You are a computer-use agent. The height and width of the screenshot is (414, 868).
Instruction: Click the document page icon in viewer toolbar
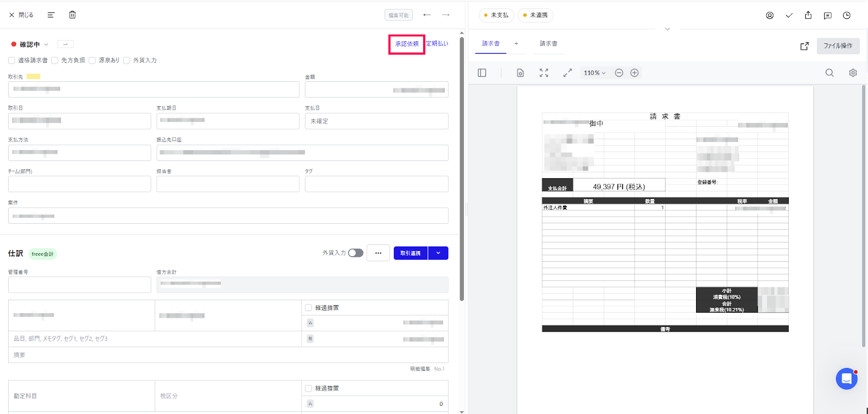[x=520, y=73]
